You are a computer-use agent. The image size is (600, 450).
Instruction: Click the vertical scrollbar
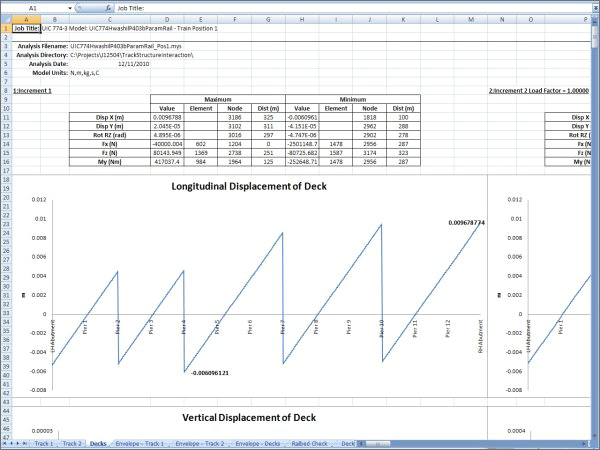(594, 200)
